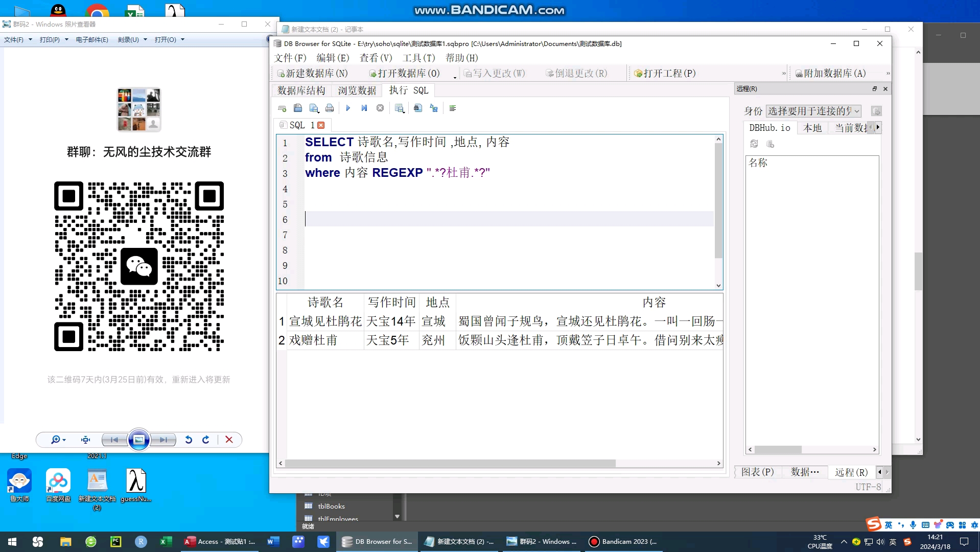Open 帮助(H) menu in DB Browser

(x=462, y=58)
